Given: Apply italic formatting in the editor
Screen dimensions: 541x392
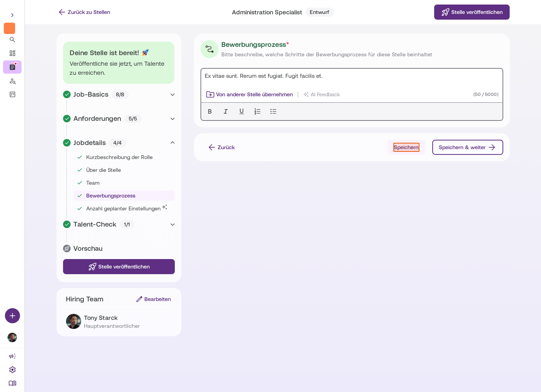Looking at the screenshot, I should point(226,111).
